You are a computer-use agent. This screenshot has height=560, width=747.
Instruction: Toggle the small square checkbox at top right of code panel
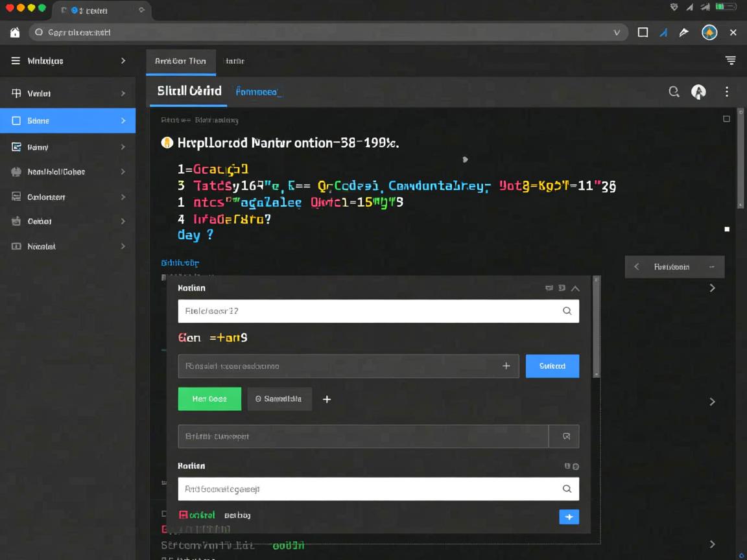coord(726,119)
